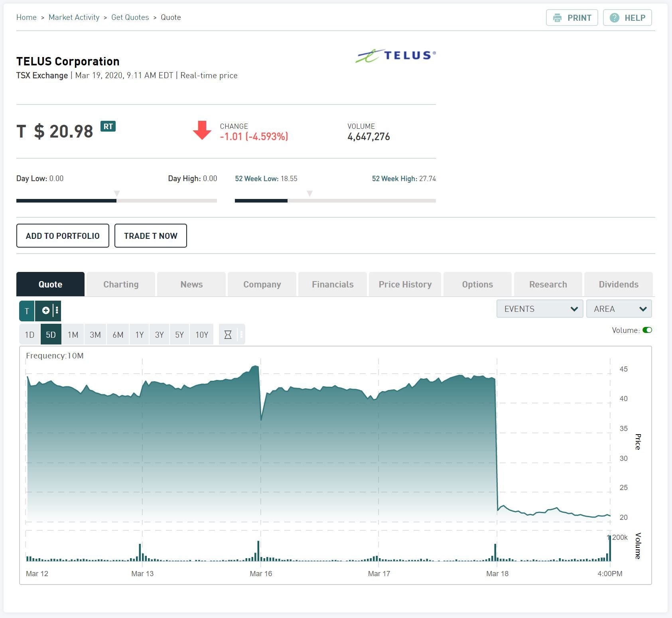Click the TRADE T NOW button
672x618 pixels.
pyautogui.click(x=150, y=236)
